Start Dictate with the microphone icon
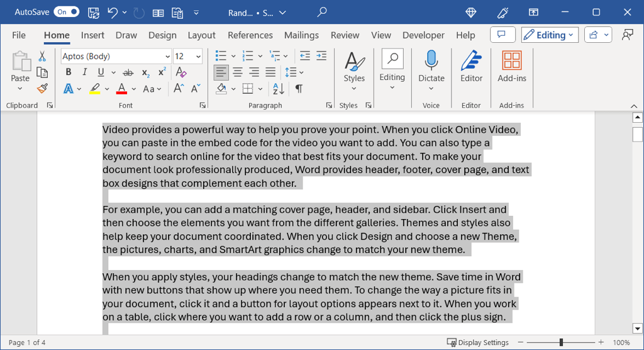 431,67
